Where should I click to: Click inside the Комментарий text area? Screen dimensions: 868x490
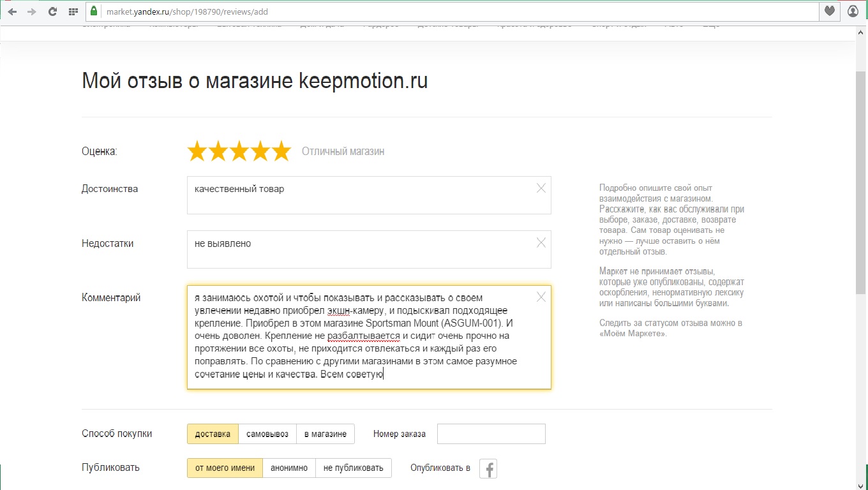tap(369, 337)
